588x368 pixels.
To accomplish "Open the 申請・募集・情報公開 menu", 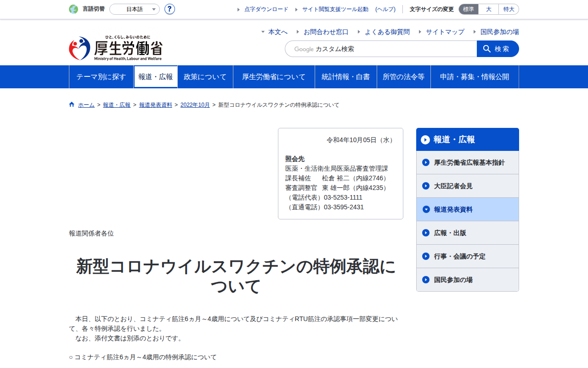I will [475, 77].
